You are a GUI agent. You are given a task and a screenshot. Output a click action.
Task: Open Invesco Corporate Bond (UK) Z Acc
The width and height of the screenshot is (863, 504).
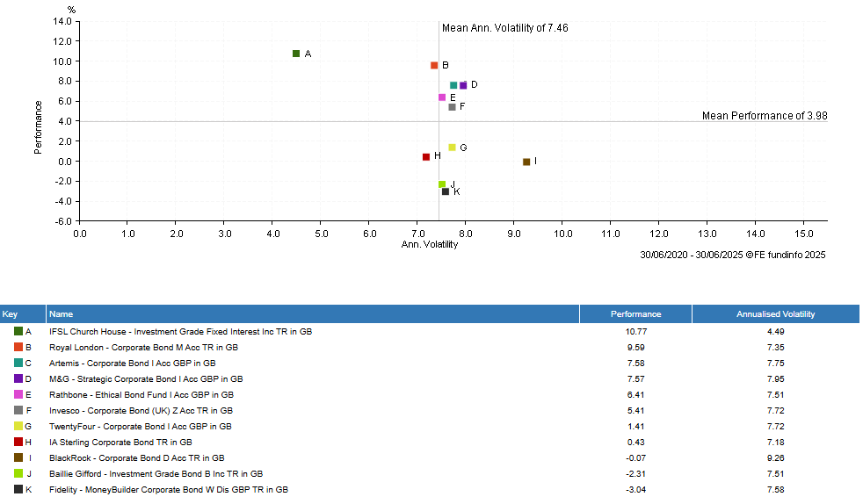click(141, 411)
